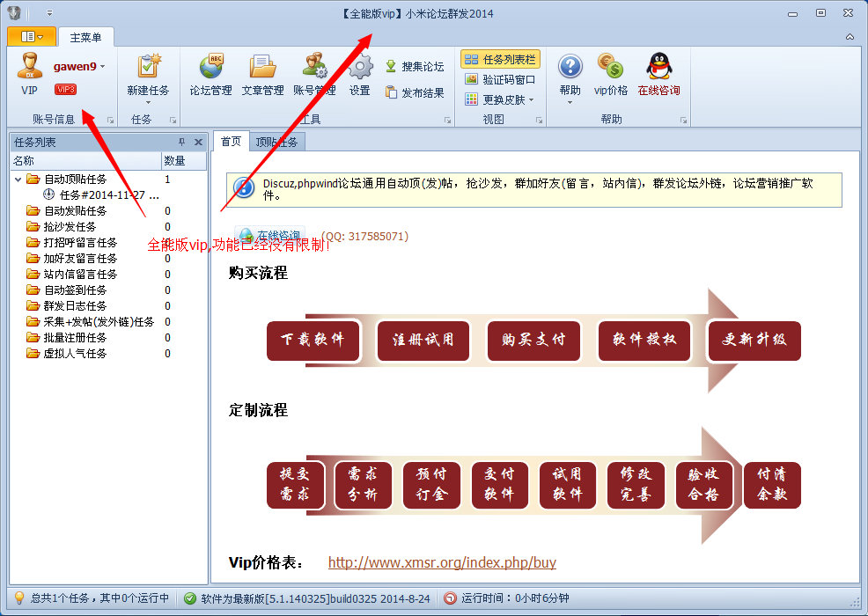Image resolution: width=868 pixels, height=616 pixels.
Task: Close the 小米论坛群发2014 window
Action: tap(848, 12)
